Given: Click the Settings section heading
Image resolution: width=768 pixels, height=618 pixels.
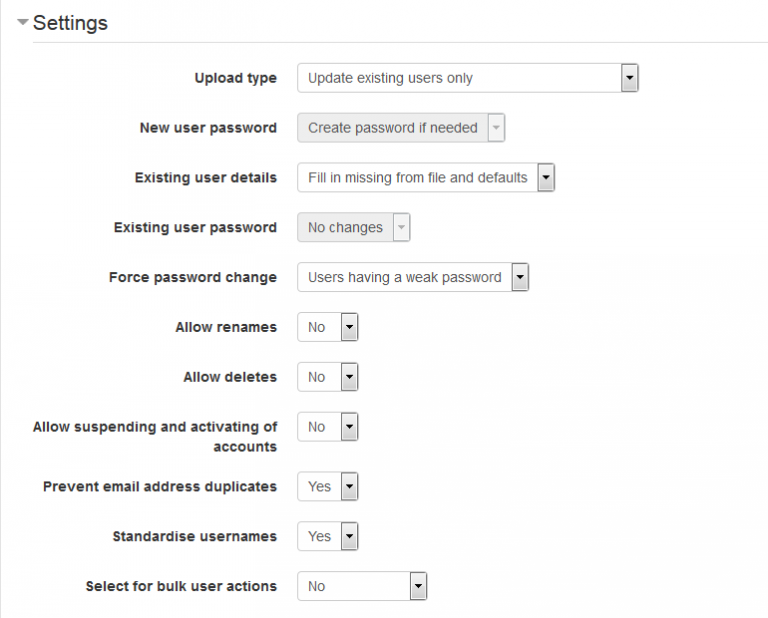Looking at the screenshot, I should click(x=70, y=22).
